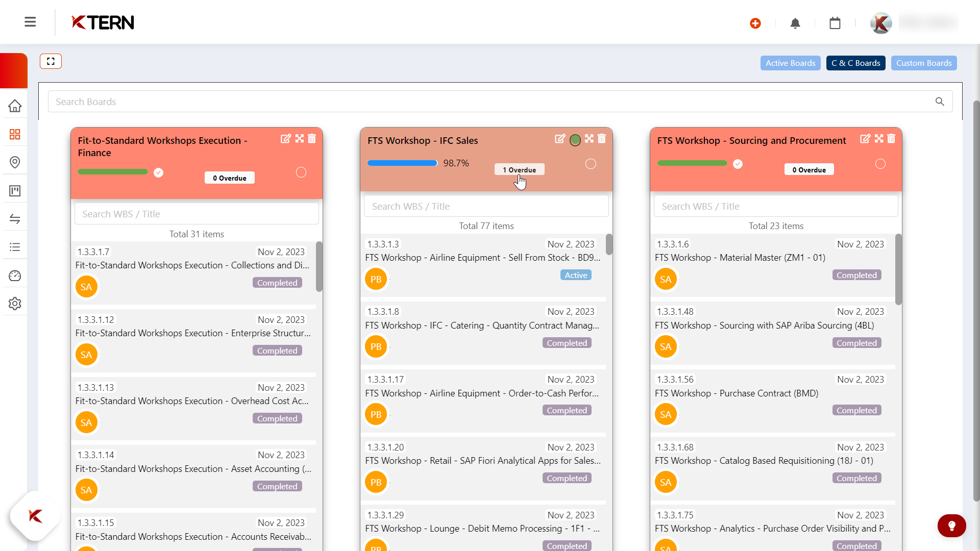980x551 pixels.
Task: Edit the Sourcing and Procurement board
Action: pos(865,139)
